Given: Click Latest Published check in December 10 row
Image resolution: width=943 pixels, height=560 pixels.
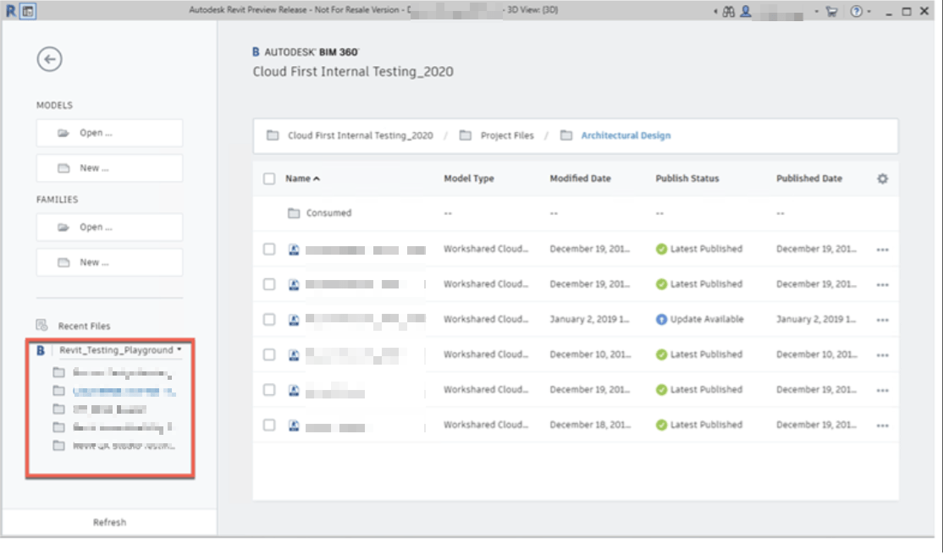Looking at the screenshot, I should click(661, 355).
